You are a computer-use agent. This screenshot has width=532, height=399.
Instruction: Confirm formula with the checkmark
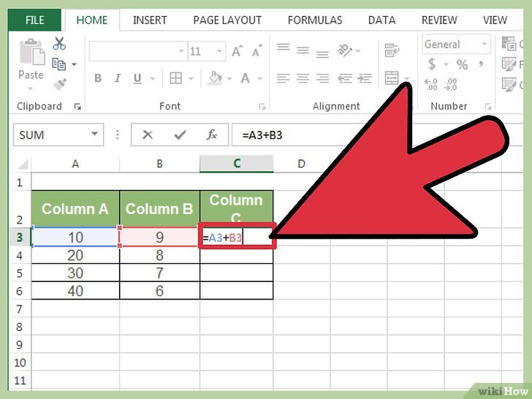click(x=180, y=134)
